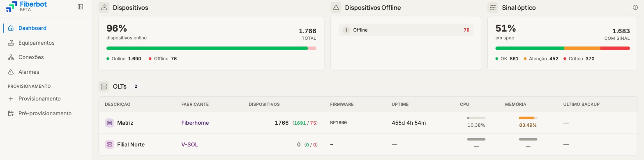Screen dimensions: 644x160
Task: Click the Filial Norte CPU bar
Action: [x=476, y=139]
